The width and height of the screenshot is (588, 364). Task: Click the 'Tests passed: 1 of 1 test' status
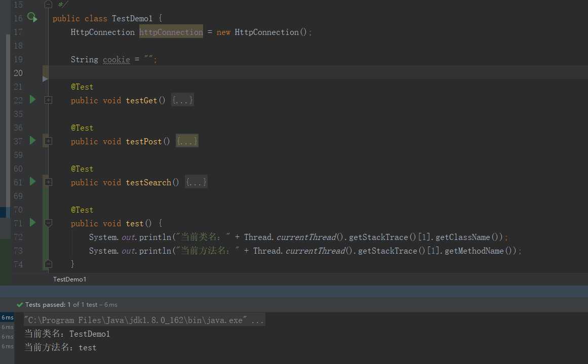tap(61, 305)
